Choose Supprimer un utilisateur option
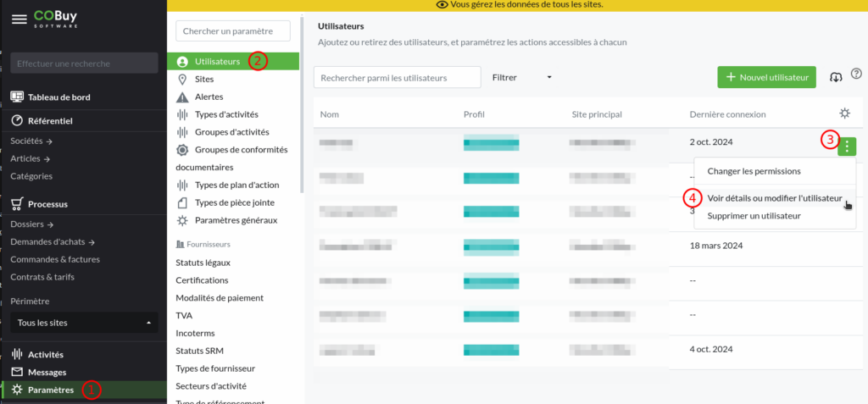 tap(754, 216)
